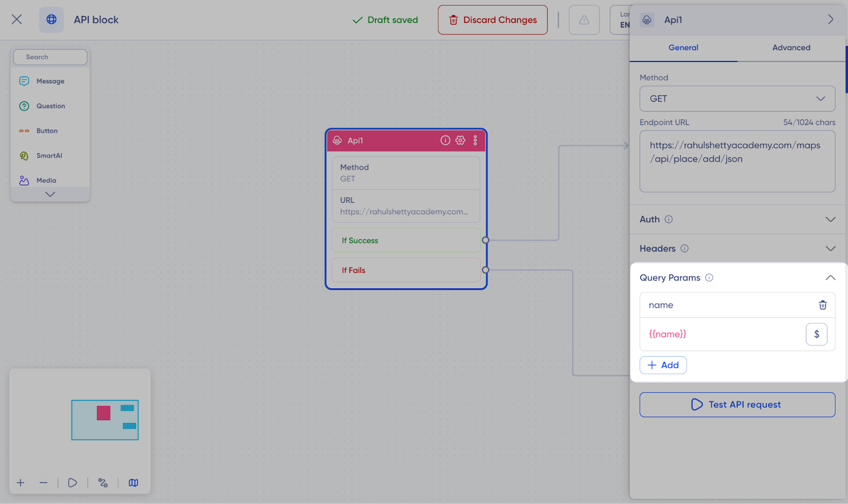Viewport: 848px width, 504px height.
Task: Click the URL row in Api1 node
Action: click(406, 206)
